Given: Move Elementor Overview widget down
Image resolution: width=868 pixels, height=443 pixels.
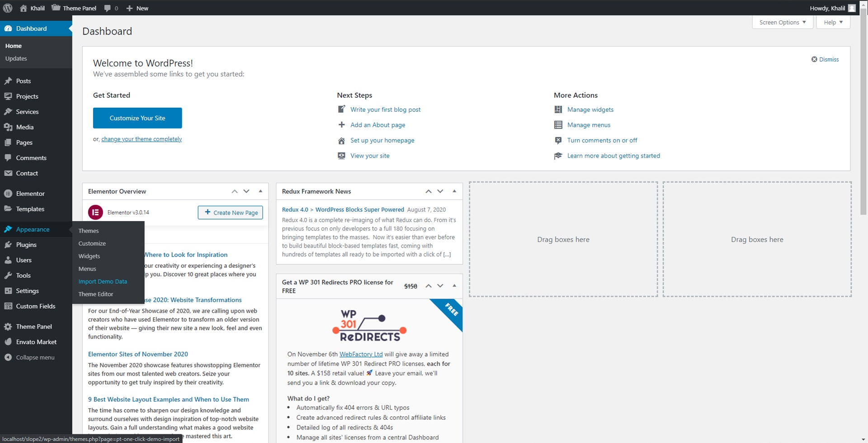Looking at the screenshot, I should [246, 191].
